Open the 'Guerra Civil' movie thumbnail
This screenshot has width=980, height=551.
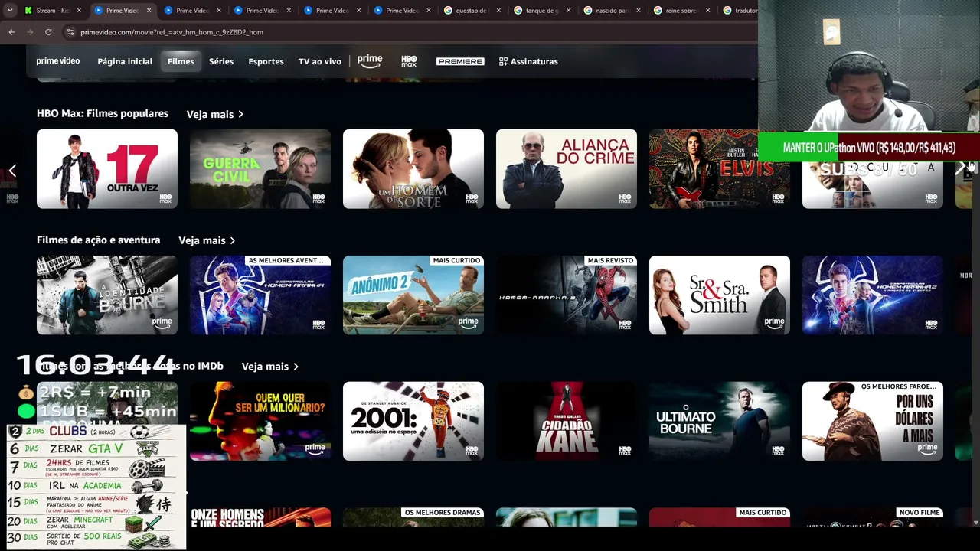pyautogui.click(x=260, y=169)
